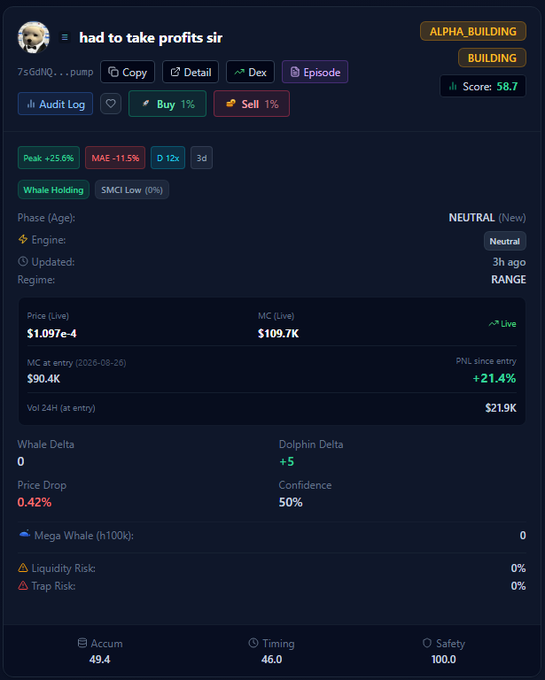Screen dimensions: 545x680
Task: Click the lightning Engine icon
Action: [x=23, y=239]
